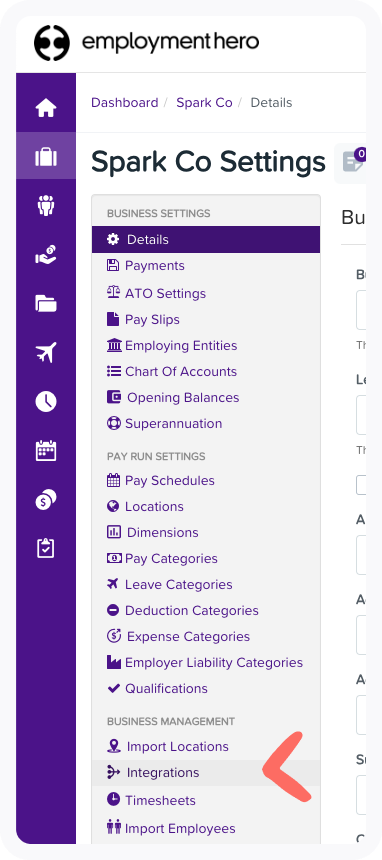Viewport: 382px width, 860px height.
Task: Click the calendar icon in the sidebar
Action: [46, 450]
